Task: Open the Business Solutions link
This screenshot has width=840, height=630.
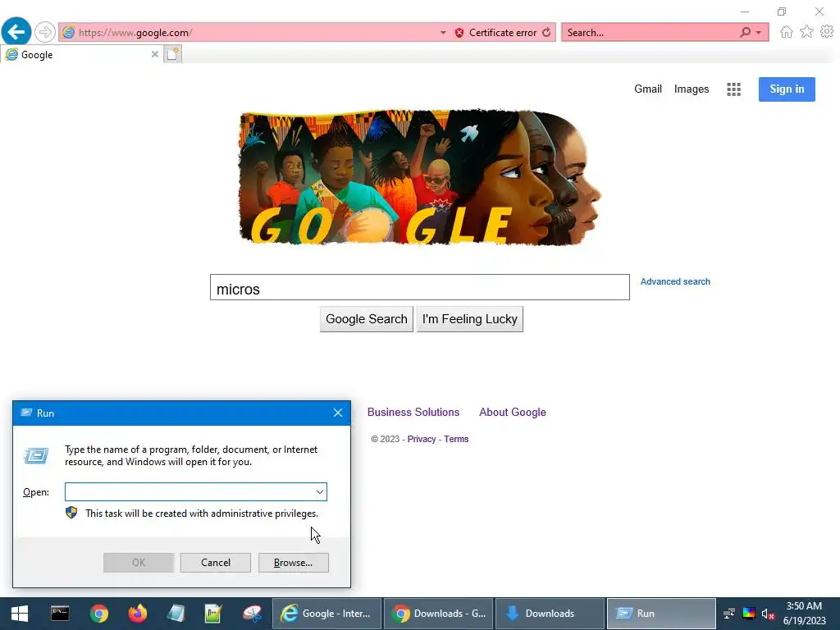Action: click(x=413, y=412)
